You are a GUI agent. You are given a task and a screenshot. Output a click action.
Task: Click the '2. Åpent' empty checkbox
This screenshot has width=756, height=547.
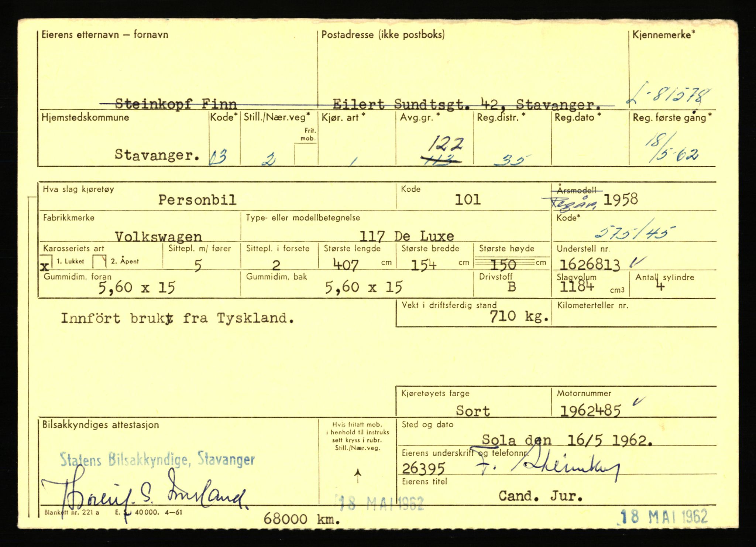point(100,262)
